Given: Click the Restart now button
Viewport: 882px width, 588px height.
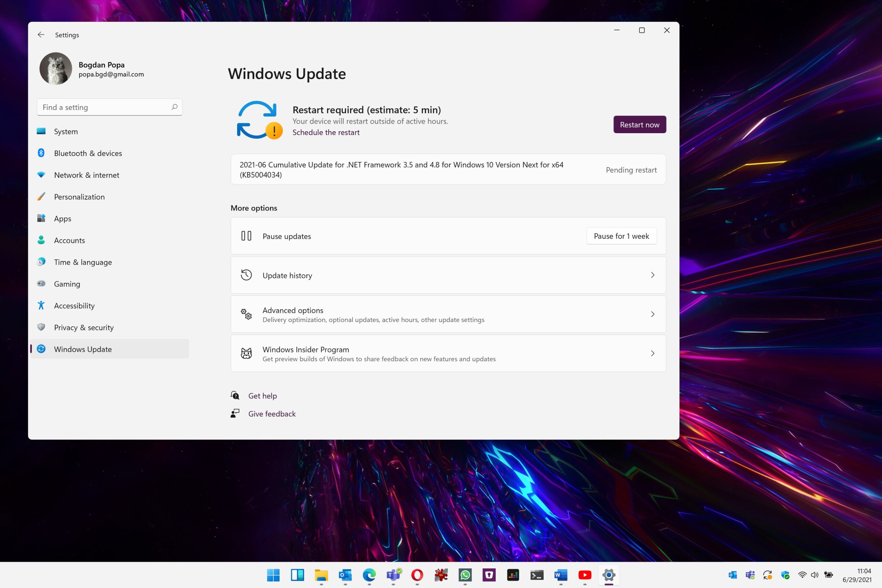Looking at the screenshot, I should 639,124.
